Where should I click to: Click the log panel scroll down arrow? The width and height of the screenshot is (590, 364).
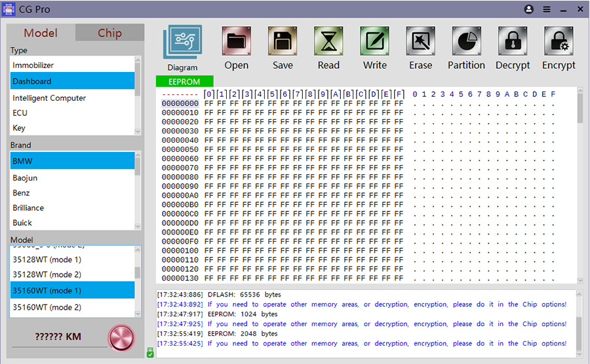[x=579, y=354]
